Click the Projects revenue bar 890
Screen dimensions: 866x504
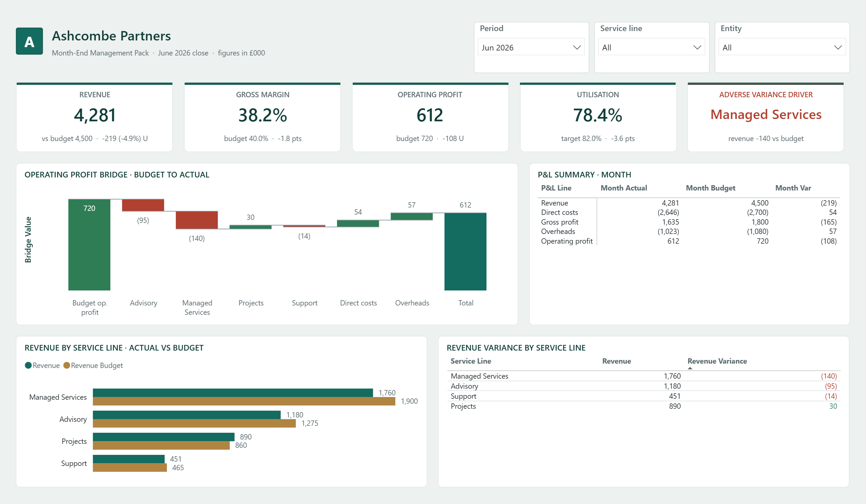coord(164,437)
